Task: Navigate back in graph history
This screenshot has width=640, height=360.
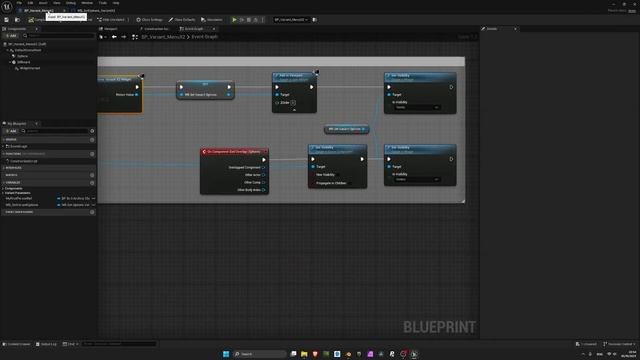Action: (x=114, y=37)
